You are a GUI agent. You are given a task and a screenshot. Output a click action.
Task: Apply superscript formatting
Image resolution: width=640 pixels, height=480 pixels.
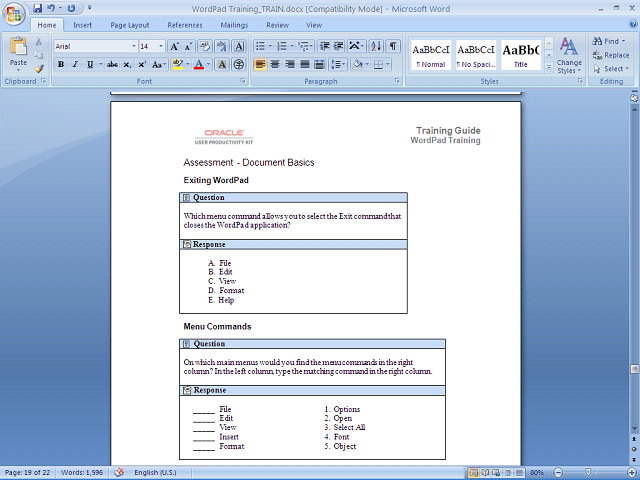coord(142,64)
